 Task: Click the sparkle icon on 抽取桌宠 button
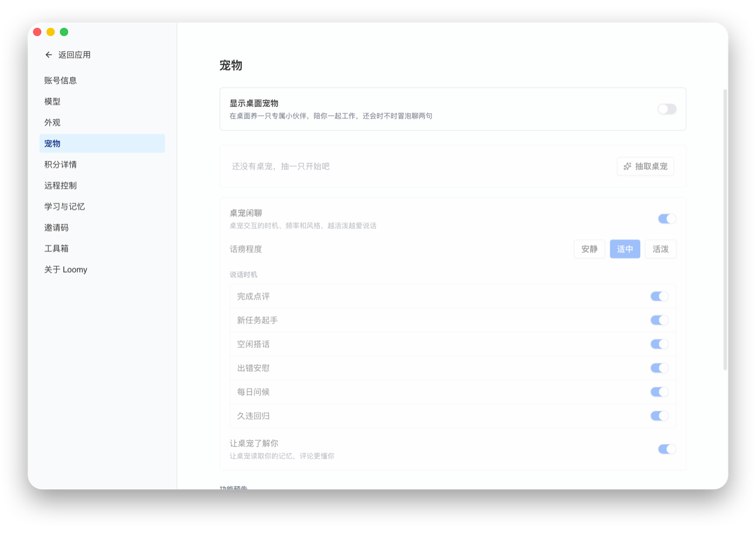(627, 166)
